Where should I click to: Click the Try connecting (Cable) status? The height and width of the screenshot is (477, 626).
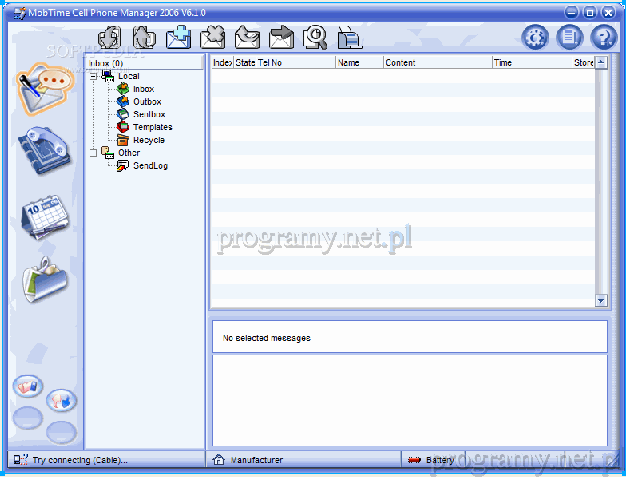pyautogui.click(x=78, y=460)
